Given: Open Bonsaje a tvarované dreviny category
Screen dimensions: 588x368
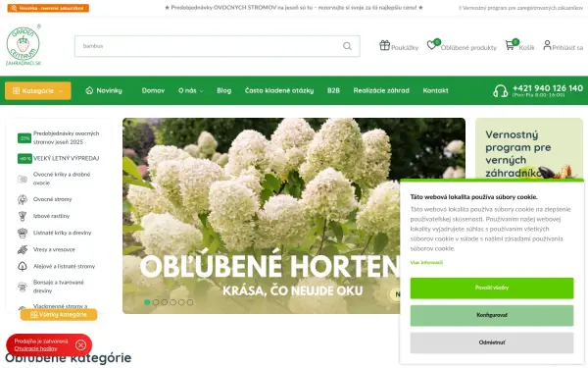Looking at the screenshot, I should (x=59, y=287).
